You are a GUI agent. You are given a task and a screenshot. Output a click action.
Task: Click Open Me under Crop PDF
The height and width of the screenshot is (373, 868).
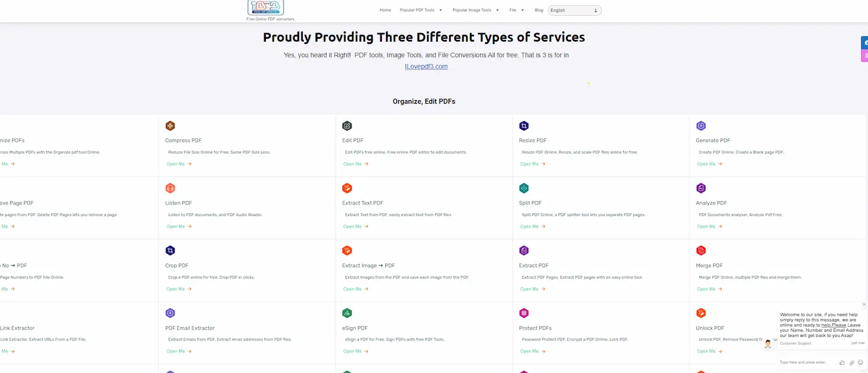[178, 289]
